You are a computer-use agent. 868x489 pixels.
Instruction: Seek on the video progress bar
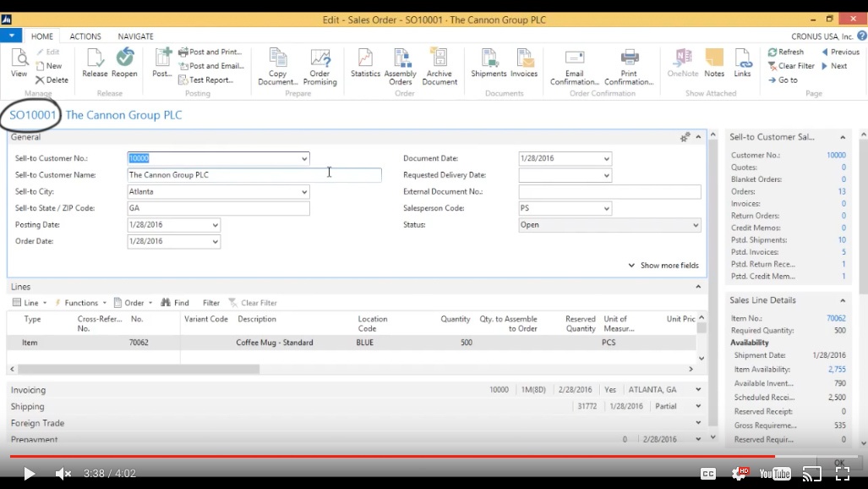click(x=423, y=457)
